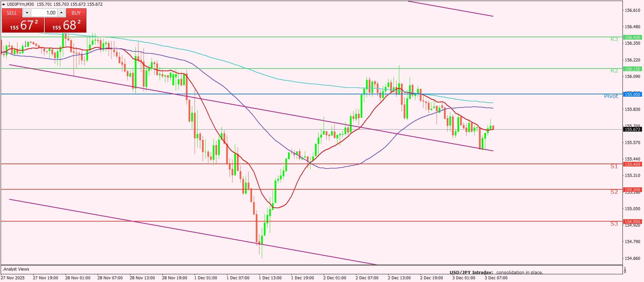Screen dimensions: 644x282
Task: Click the USD/JPY Intraday consolidation text
Action: pos(496,272)
